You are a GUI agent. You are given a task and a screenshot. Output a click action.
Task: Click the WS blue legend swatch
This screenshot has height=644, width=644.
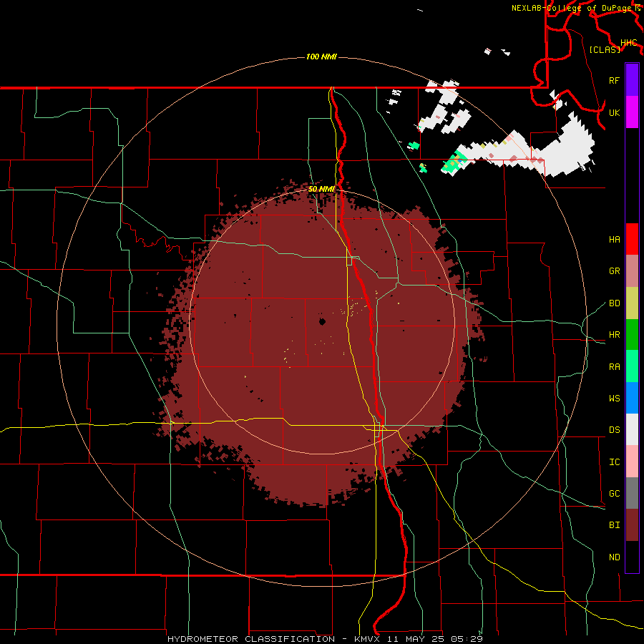[632, 398]
